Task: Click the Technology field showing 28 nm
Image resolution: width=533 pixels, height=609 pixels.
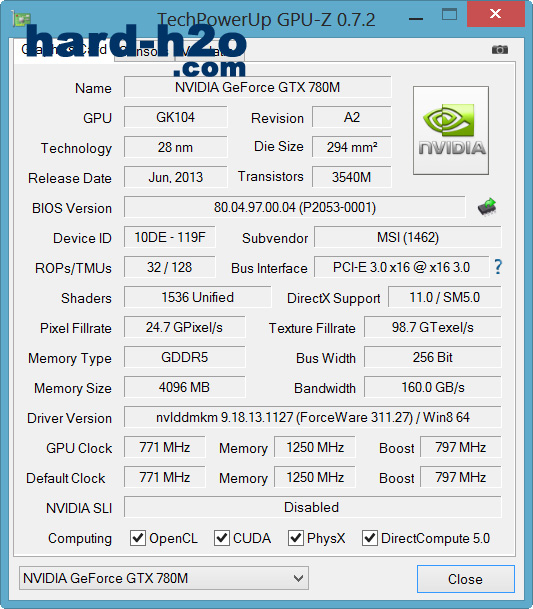Action: click(x=176, y=147)
